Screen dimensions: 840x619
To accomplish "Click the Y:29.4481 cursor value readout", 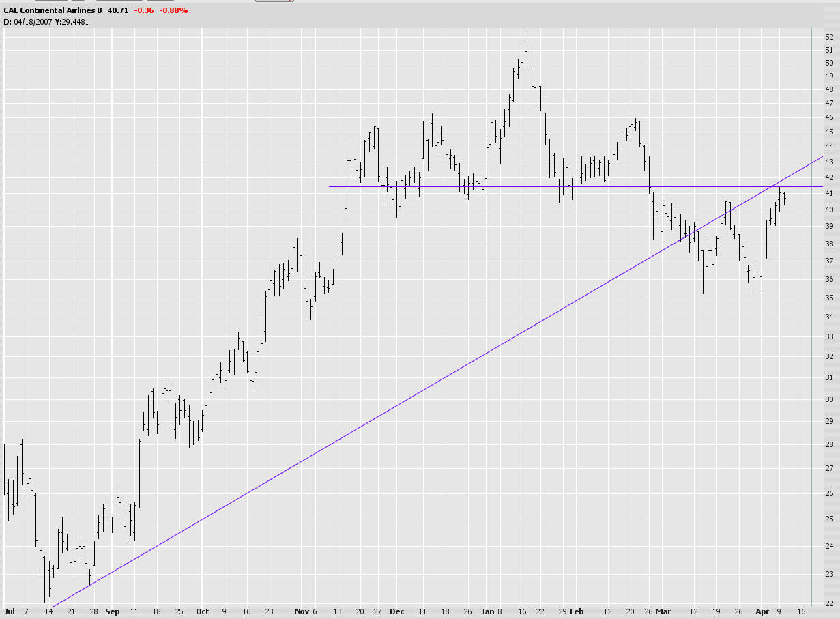I will (72, 22).
